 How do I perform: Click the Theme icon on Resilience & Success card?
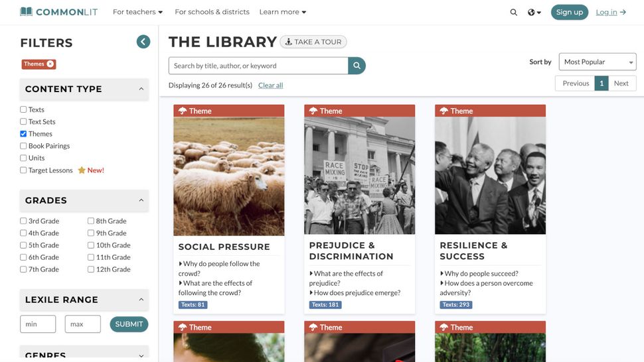point(444,111)
